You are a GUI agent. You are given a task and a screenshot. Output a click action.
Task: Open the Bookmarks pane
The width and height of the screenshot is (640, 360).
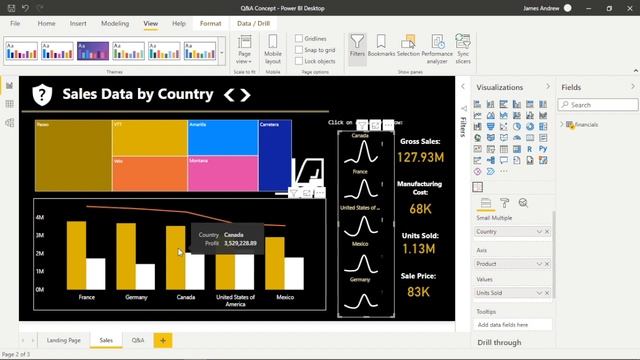(x=381, y=46)
